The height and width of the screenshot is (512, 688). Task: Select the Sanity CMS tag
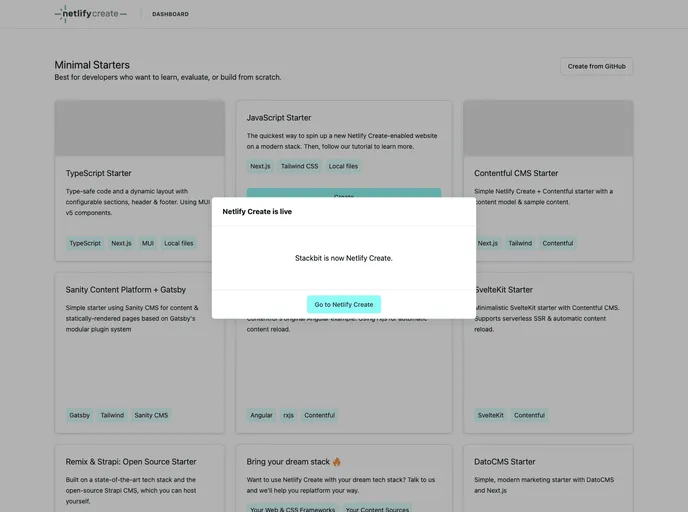coord(151,415)
